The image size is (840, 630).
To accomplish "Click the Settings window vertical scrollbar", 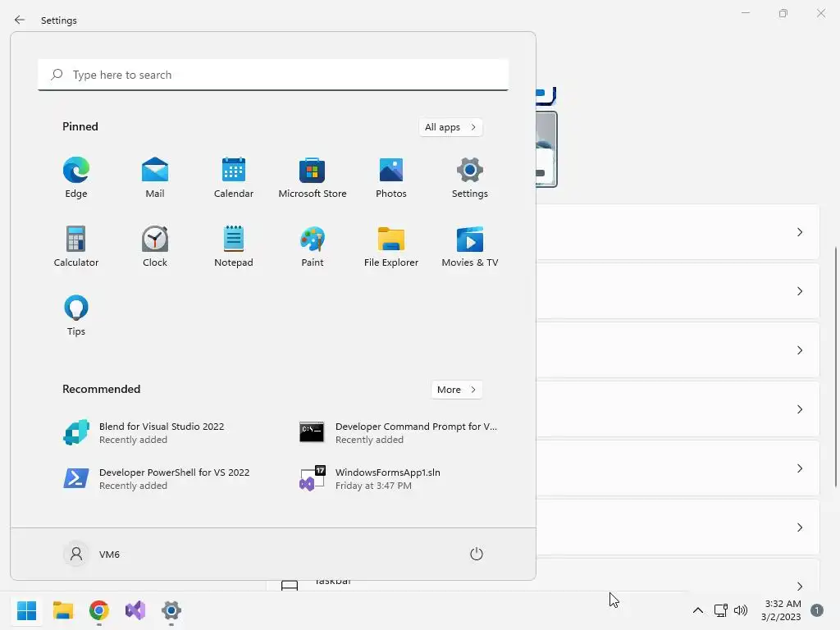I will 836,367.
